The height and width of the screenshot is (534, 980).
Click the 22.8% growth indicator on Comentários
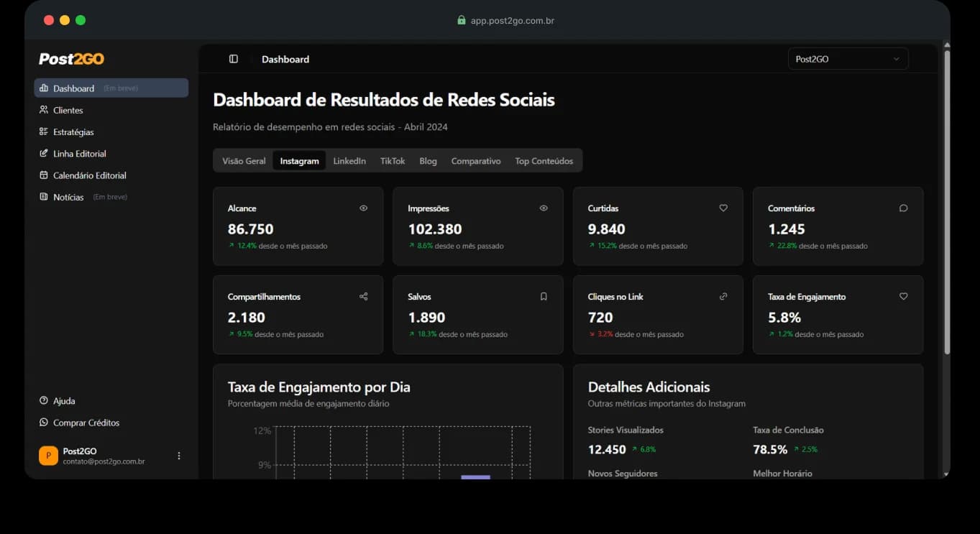[783, 246]
